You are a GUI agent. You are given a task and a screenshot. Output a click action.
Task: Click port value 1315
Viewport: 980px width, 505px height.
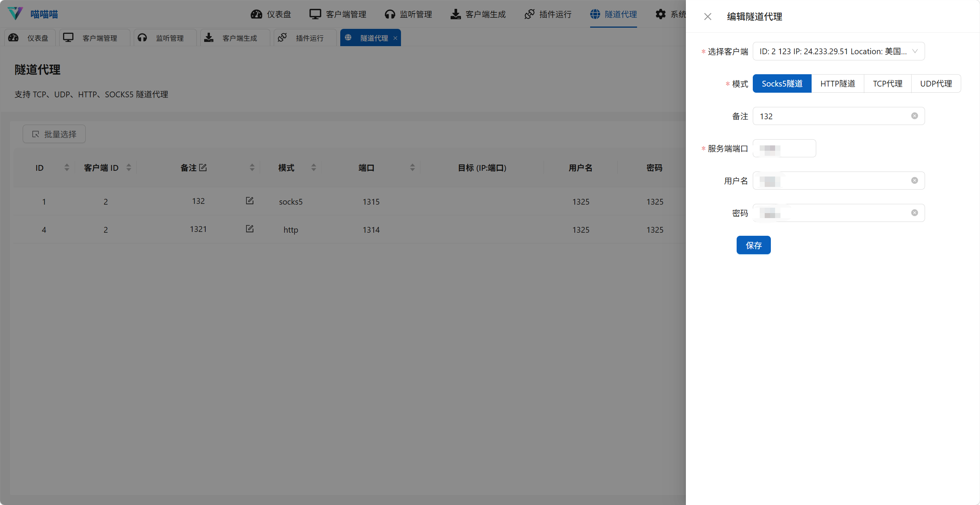click(371, 202)
